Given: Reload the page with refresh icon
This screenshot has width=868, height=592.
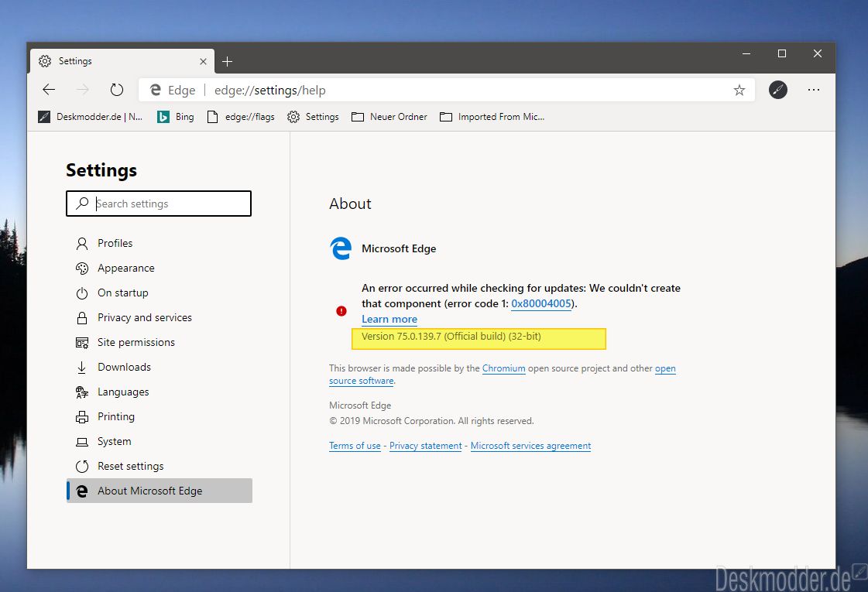Looking at the screenshot, I should [x=116, y=90].
